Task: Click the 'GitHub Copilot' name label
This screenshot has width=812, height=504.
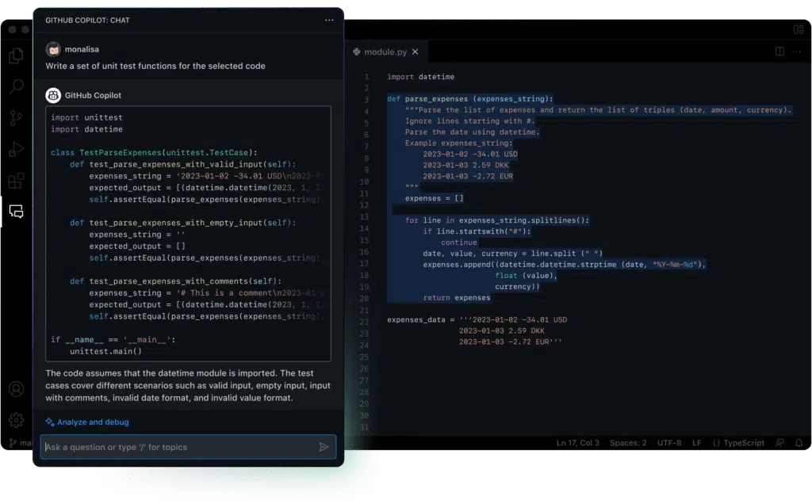Action: click(93, 95)
